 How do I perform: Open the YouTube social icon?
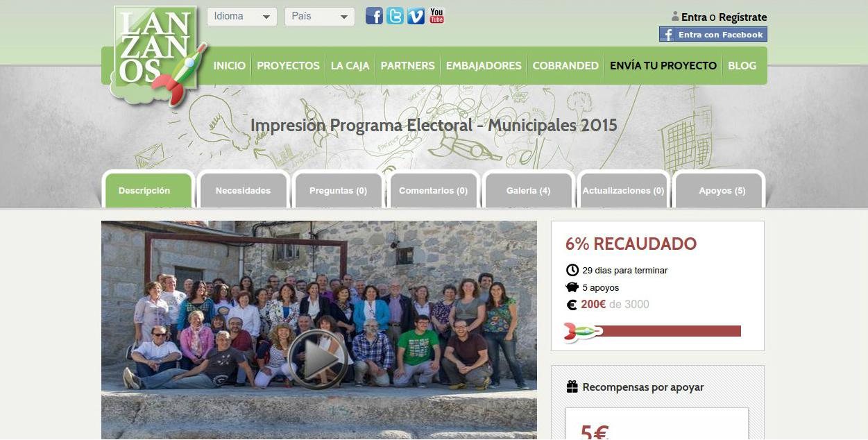tap(436, 16)
